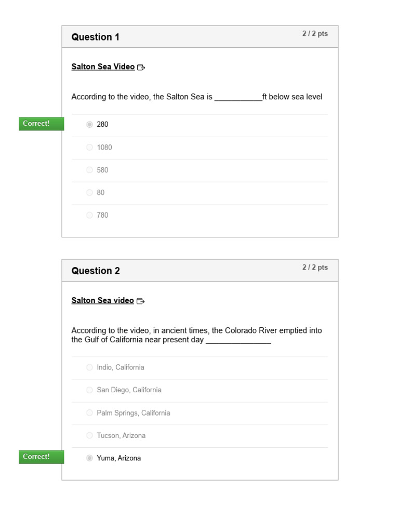Choose the 80 answer option
This screenshot has width=399, height=532.
pos(89,193)
